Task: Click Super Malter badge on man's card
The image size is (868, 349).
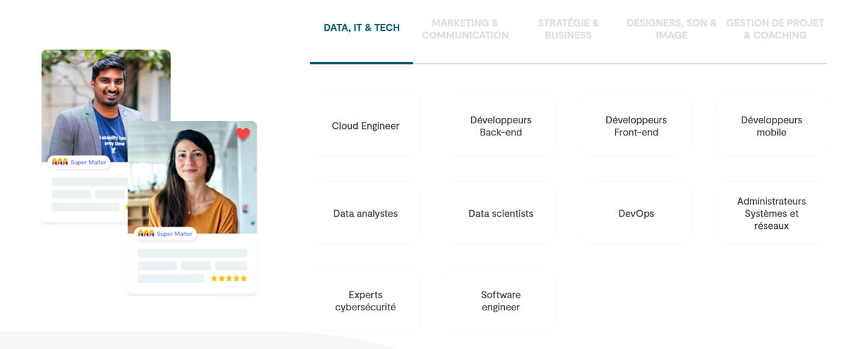Action: pyautogui.click(x=79, y=162)
